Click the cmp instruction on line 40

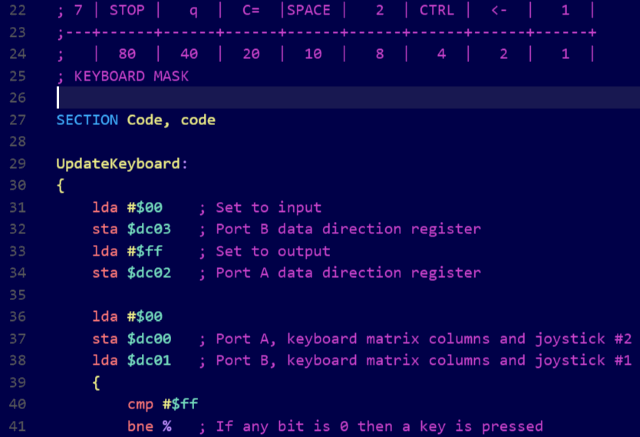pyautogui.click(x=140, y=404)
